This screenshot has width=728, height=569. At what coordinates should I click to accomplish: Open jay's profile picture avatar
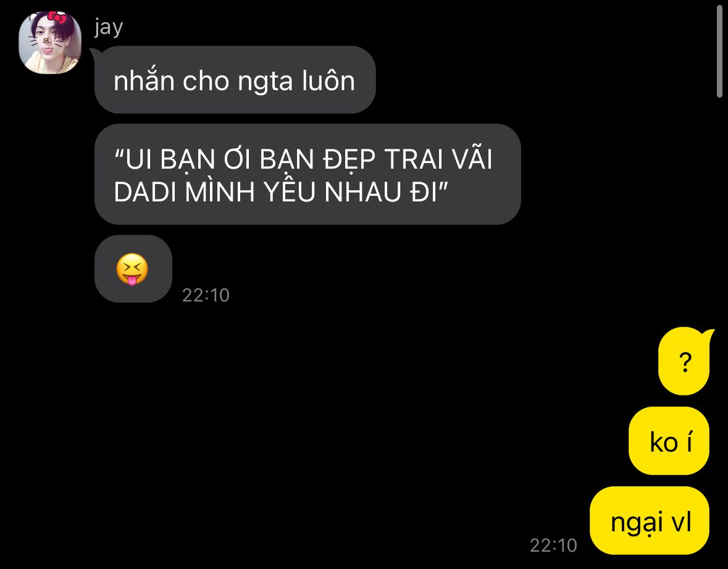click(49, 43)
